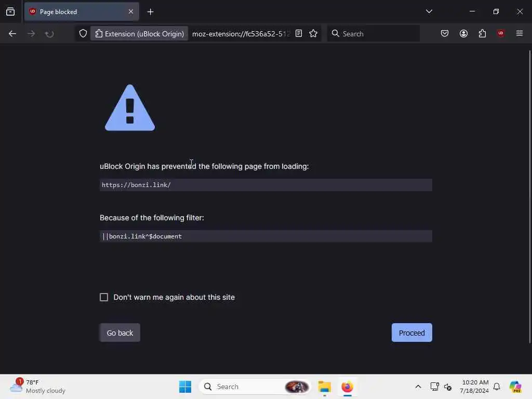Viewport: 532px width, 399px height.
Task: Expand the list all tabs chevron
Action: point(429,11)
